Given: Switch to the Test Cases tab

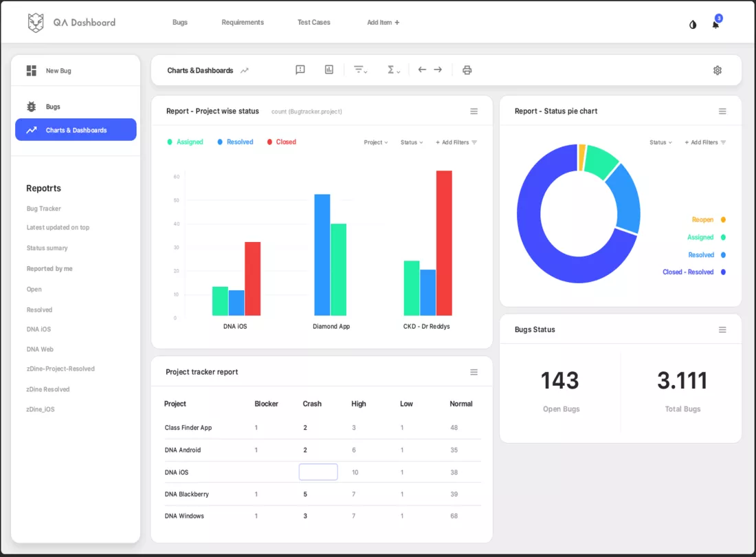Looking at the screenshot, I should (313, 22).
